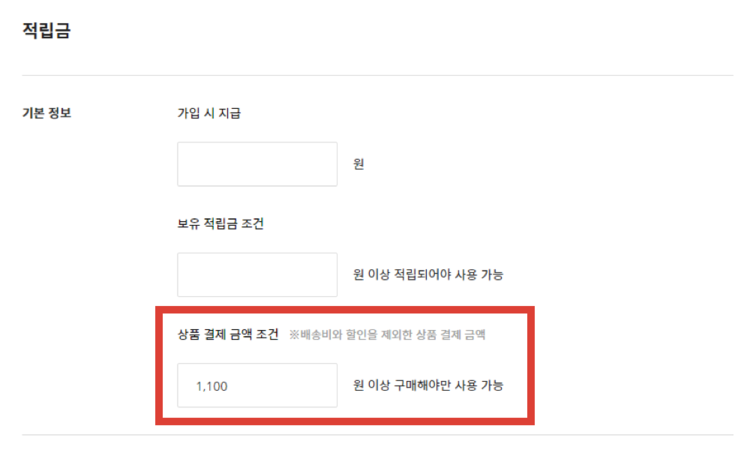Click the word 할인을 in the gray note
Viewport: 750px width, 456px height.
362,334
